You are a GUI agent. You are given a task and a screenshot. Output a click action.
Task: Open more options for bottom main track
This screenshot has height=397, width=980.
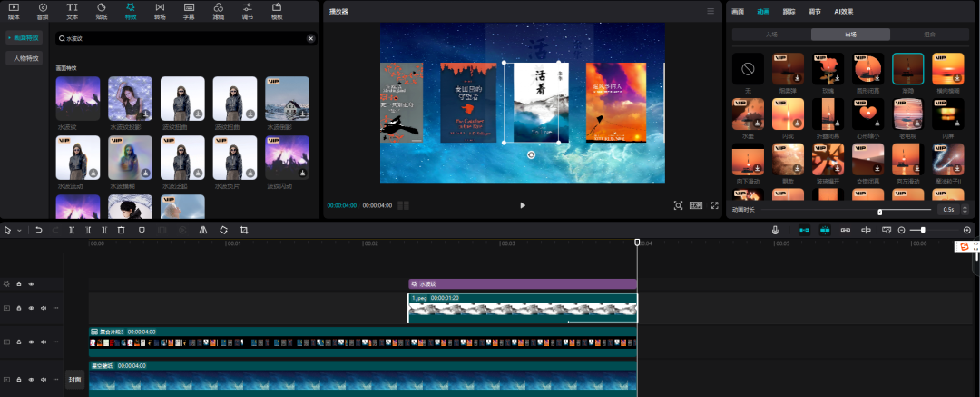[55, 380]
